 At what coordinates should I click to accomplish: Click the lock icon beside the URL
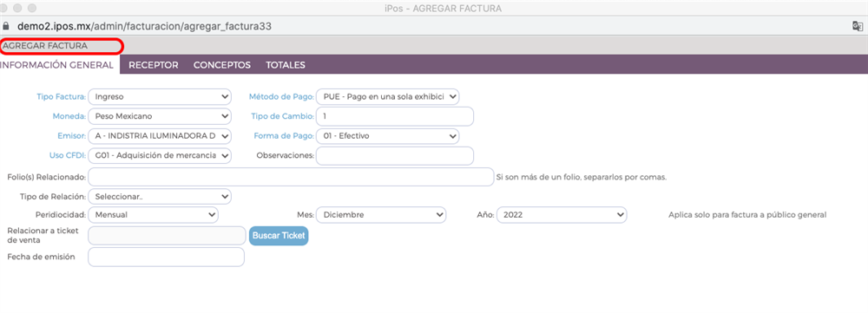[x=7, y=26]
